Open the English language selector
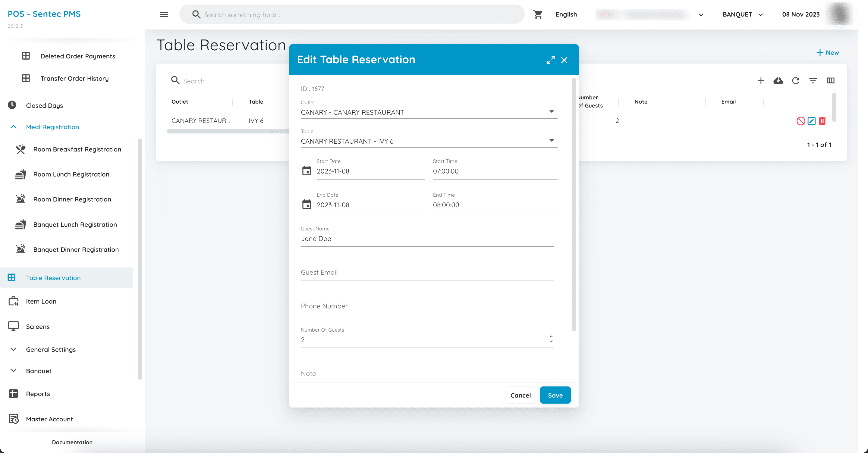 click(566, 14)
